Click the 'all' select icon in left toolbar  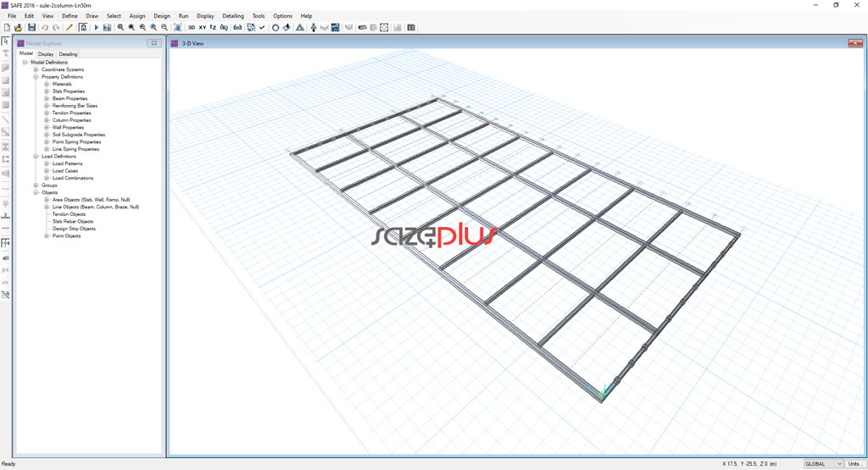(x=6, y=257)
